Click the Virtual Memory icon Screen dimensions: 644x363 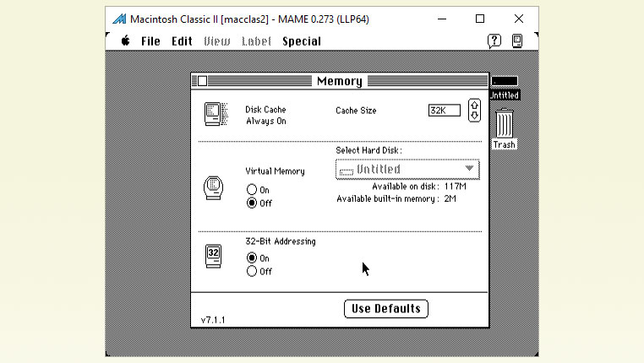click(x=215, y=187)
